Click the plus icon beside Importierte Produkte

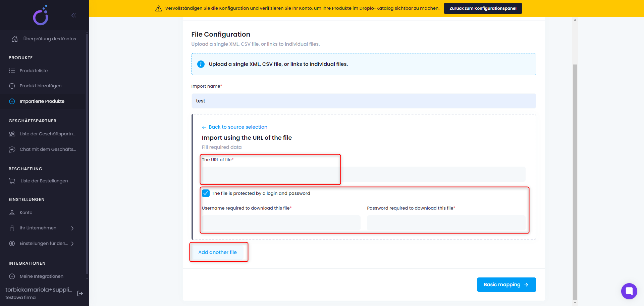12,101
